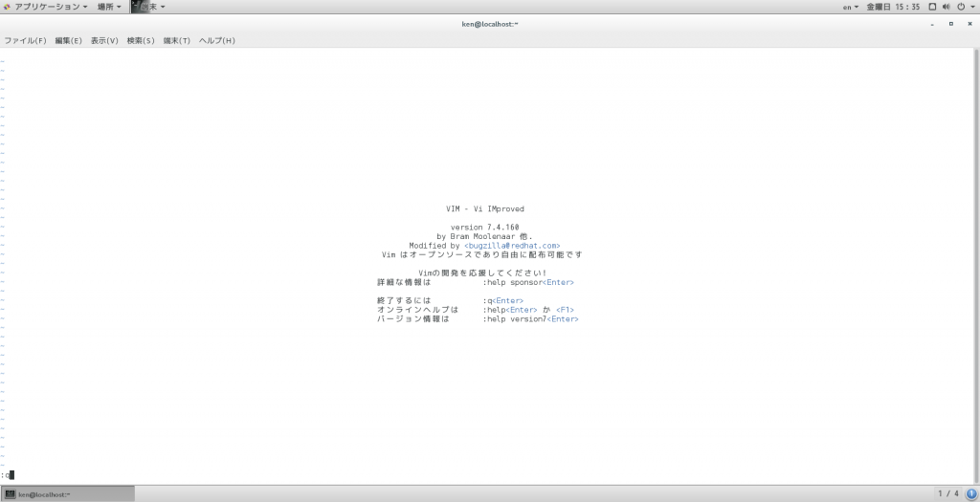Screen dimensions: 980x502
Task: Click the アプリケーション activities foot icon
Action: tap(7, 7)
